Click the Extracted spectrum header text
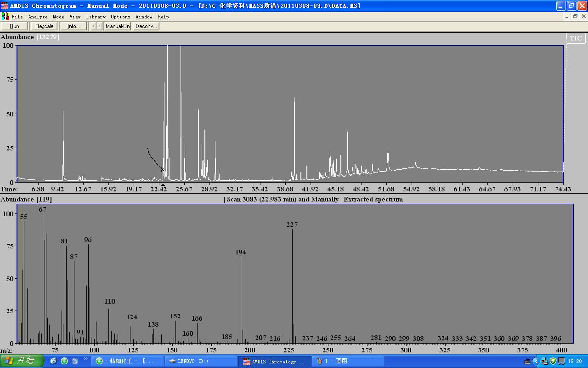This screenshot has height=368, width=588. tap(373, 199)
